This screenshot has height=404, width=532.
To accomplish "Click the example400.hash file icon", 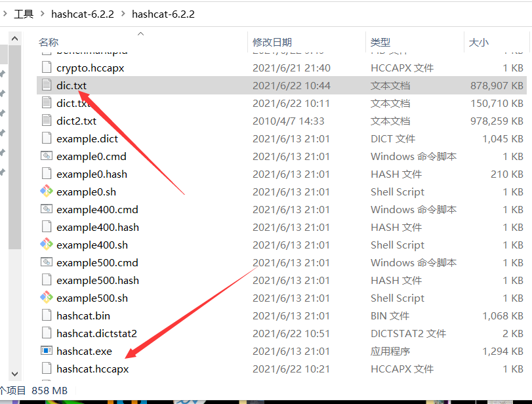I will point(47,227).
